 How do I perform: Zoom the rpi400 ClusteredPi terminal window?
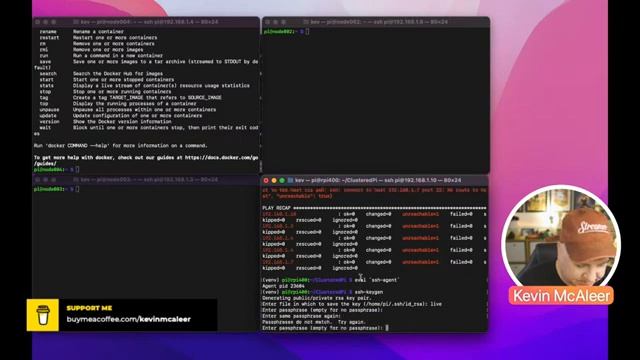click(282, 180)
